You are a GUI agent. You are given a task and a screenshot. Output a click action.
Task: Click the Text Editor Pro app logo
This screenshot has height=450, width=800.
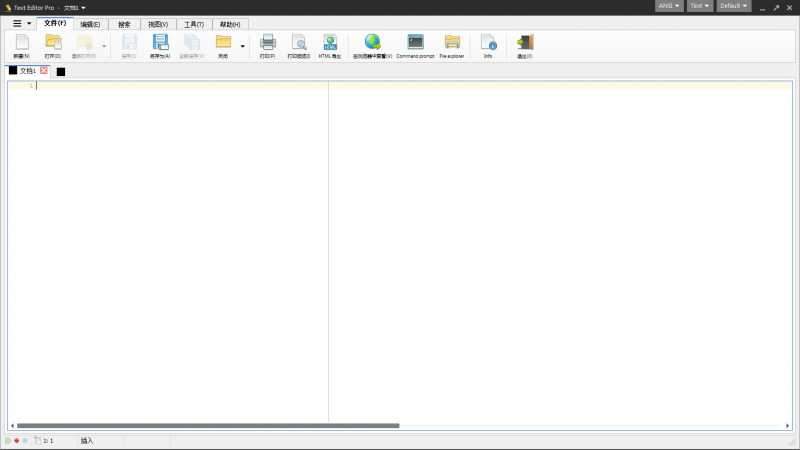(8, 8)
